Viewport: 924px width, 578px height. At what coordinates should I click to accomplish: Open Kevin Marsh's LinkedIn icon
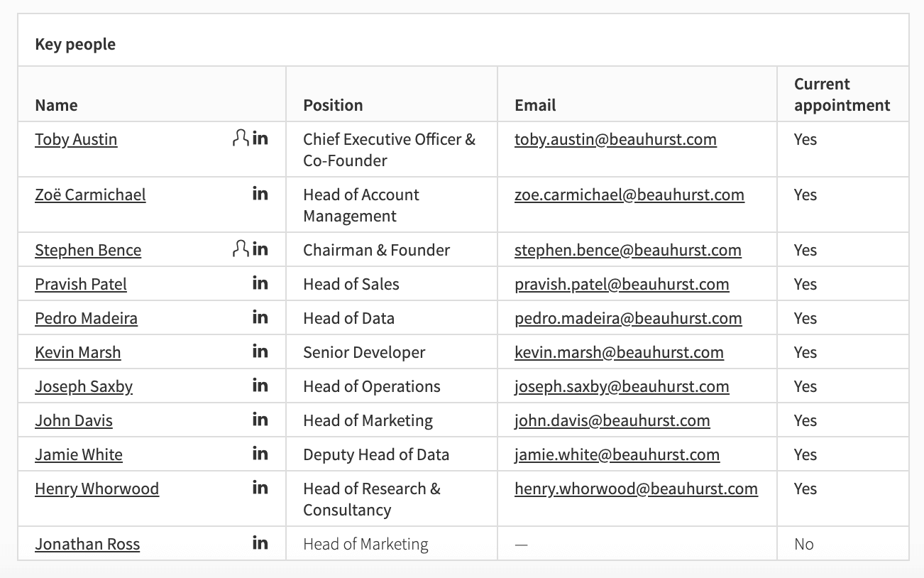pyautogui.click(x=260, y=351)
